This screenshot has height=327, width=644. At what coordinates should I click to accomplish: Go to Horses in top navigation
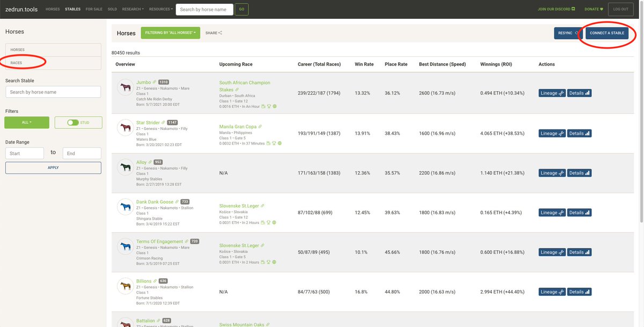pyautogui.click(x=53, y=9)
